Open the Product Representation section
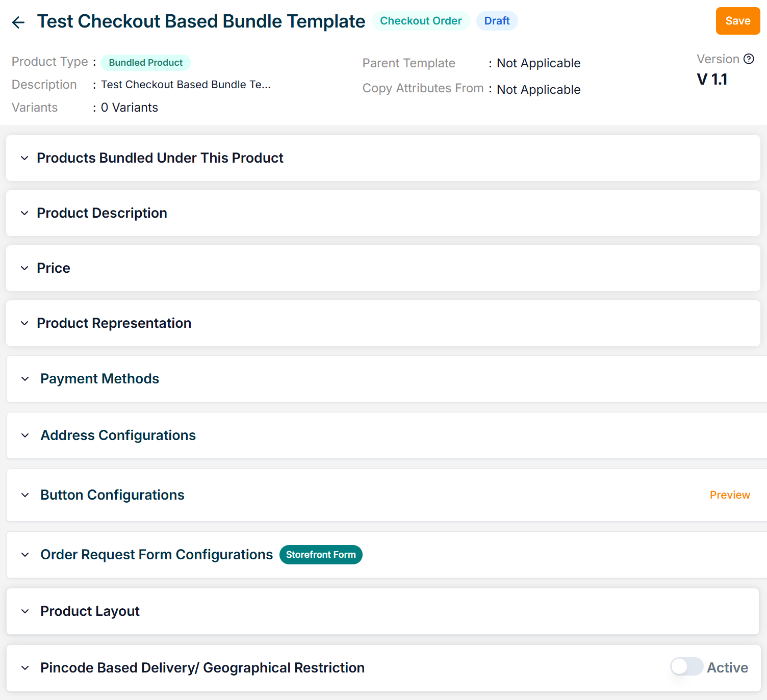The image size is (767, 700). coord(24,323)
